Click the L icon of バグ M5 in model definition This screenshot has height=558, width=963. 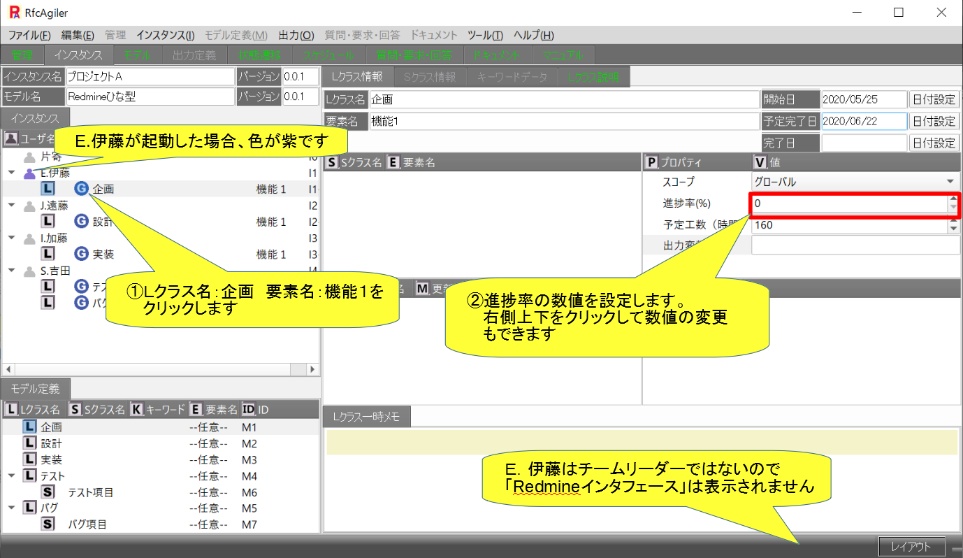tap(29, 508)
